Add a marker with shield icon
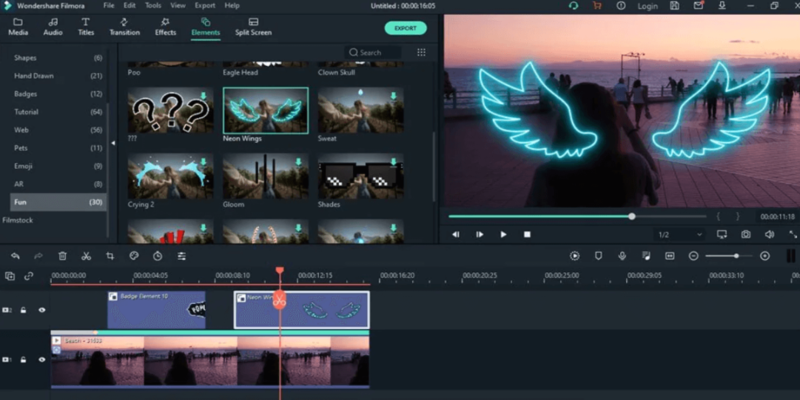Viewport: 800px width, 400px height. click(598, 256)
